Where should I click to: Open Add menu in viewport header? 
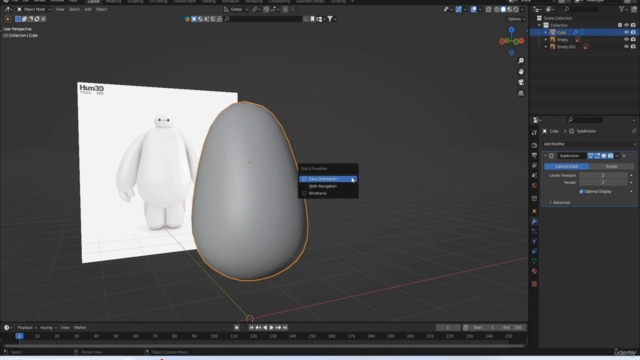click(x=88, y=9)
